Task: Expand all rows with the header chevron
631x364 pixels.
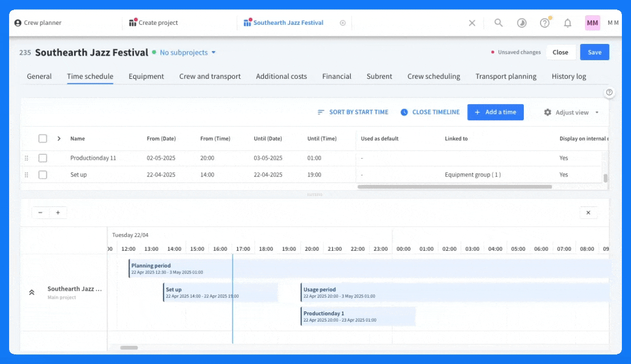Action: pos(59,139)
